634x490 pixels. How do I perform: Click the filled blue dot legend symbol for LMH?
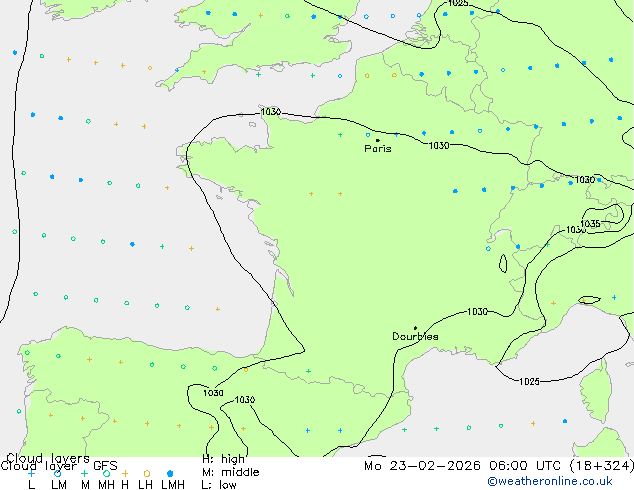pyautogui.click(x=170, y=473)
